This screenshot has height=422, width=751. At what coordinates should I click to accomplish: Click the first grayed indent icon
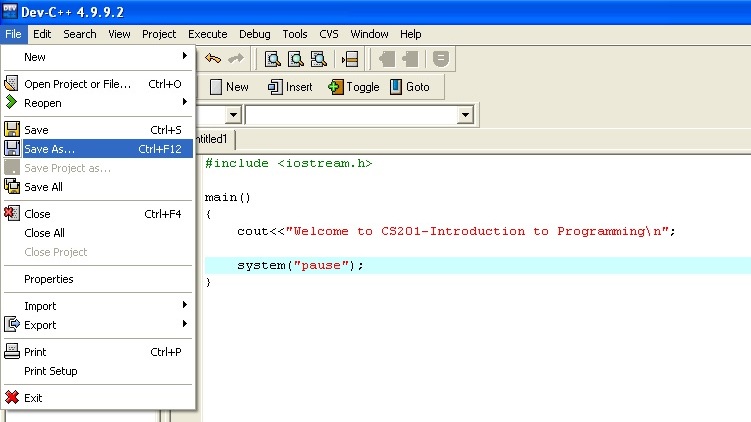click(387, 59)
